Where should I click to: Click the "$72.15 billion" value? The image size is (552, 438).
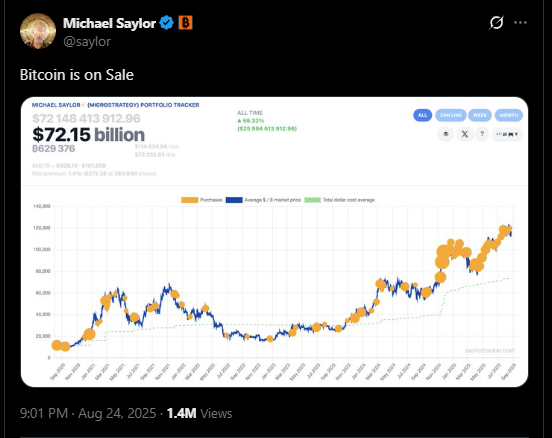89,135
